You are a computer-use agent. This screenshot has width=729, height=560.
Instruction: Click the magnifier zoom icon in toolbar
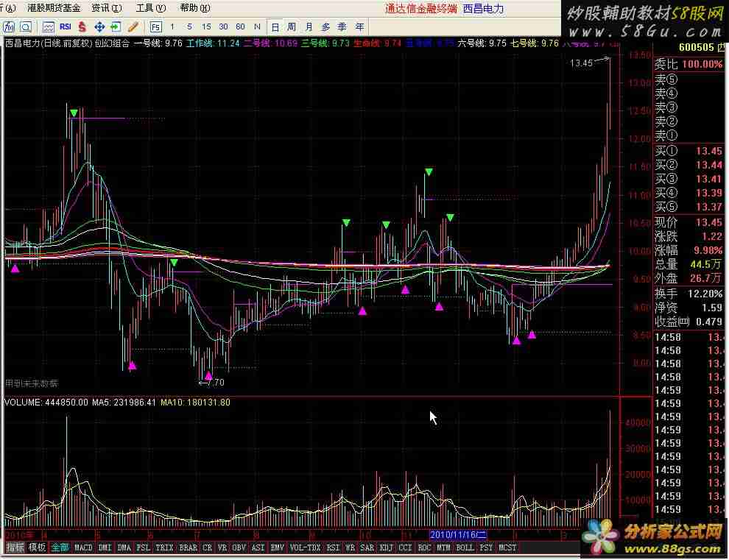point(25,26)
